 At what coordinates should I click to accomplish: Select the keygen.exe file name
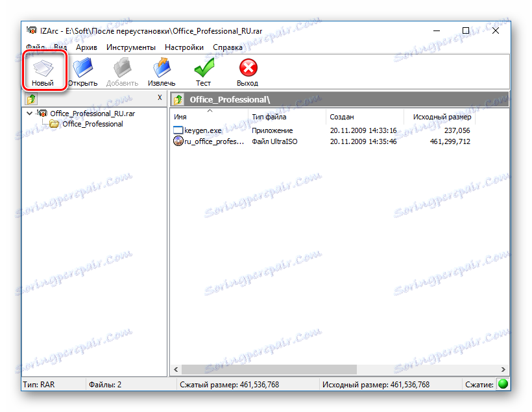click(x=203, y=130)
